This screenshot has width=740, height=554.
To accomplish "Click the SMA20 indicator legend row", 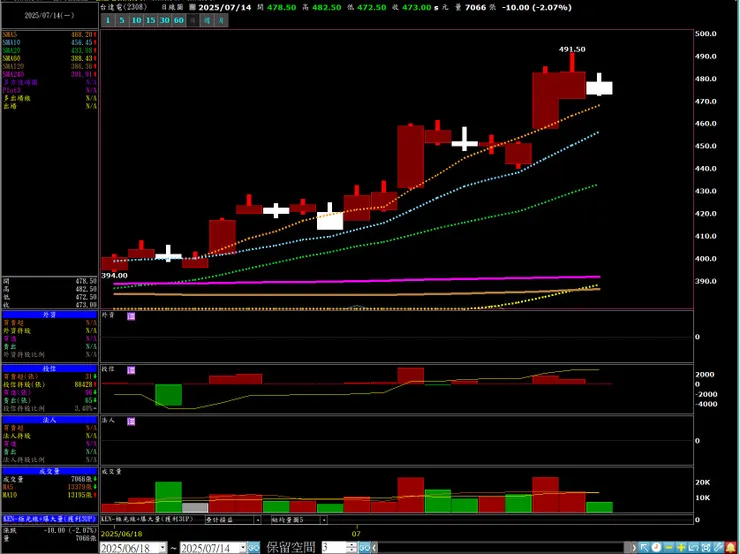I will 50,50.
